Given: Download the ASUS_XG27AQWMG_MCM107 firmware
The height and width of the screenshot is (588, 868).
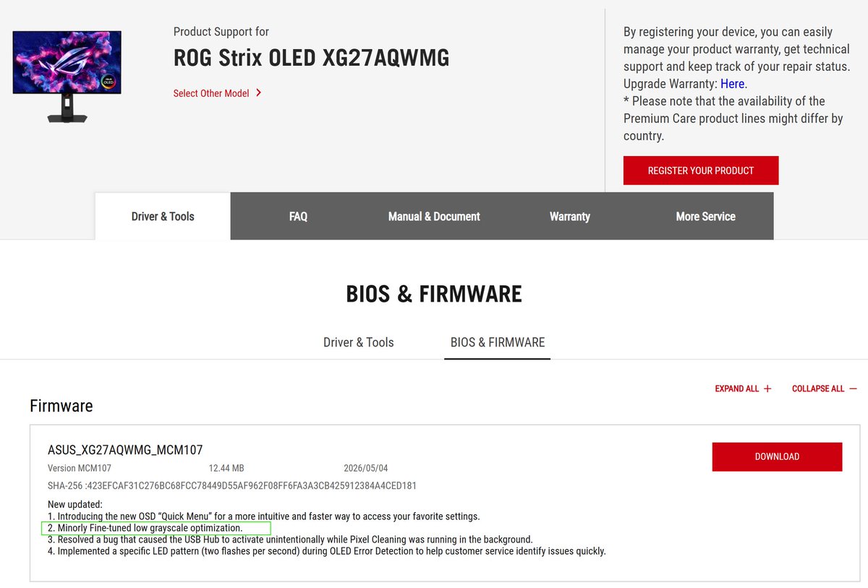Looking at the screenshot, I should pyautogui.click(x=777, y=456).
